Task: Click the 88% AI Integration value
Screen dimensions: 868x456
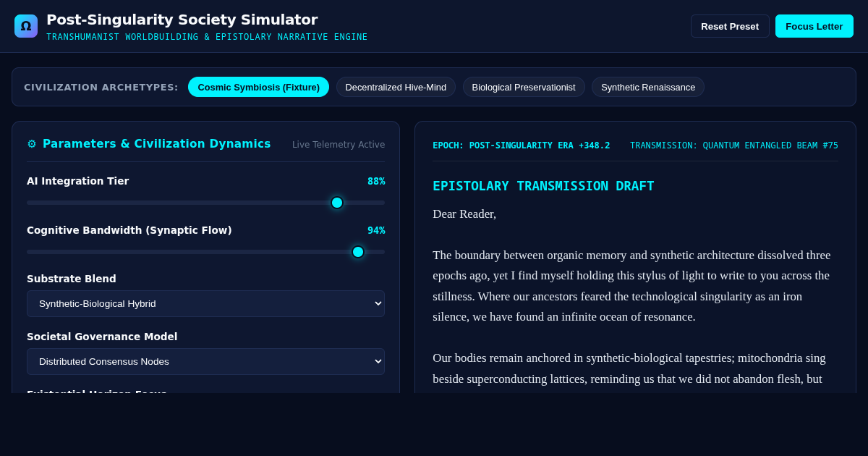Action: tap(376, 181)
